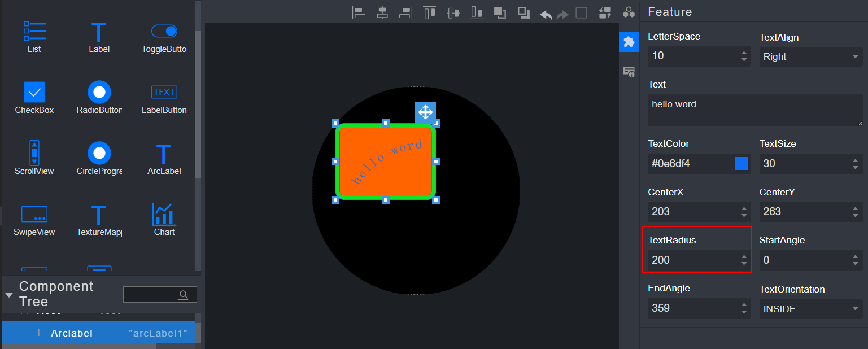Click the align horizontal center icon
Image resolution: width=868 pixels, height=349 pixels.
tap(382, 13)
